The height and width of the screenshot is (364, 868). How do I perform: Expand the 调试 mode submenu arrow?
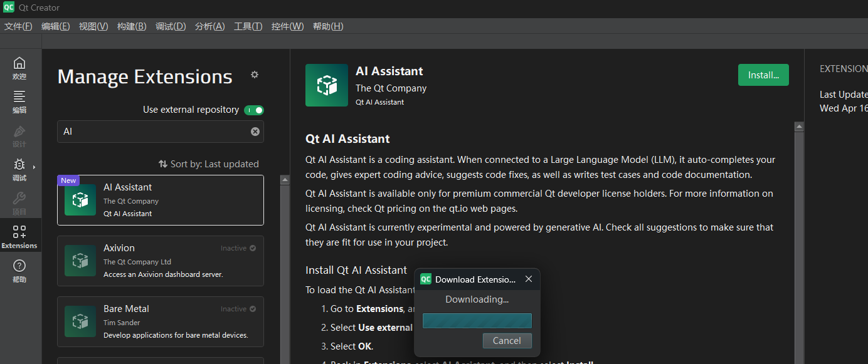34,167
